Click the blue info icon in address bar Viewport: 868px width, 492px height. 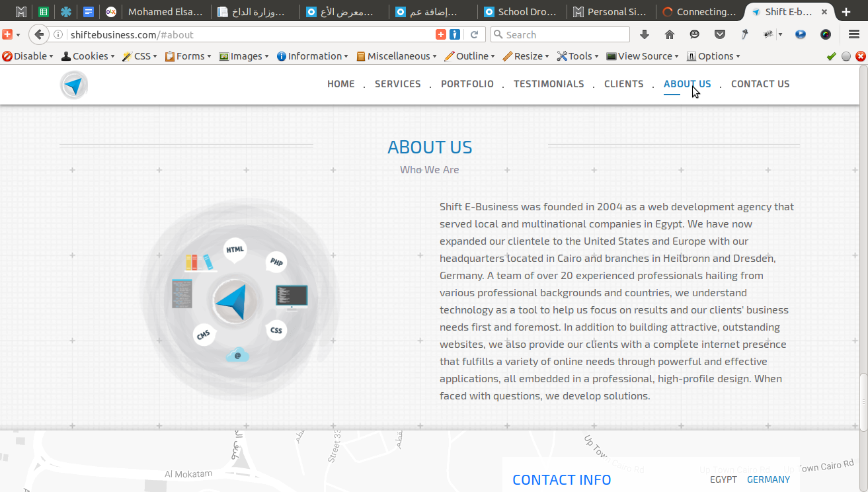pyautogui.click(x=455, y=34)
